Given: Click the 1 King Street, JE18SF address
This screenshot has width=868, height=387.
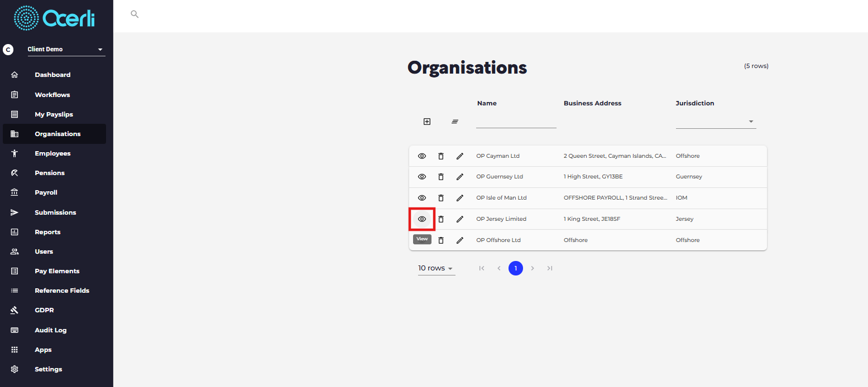Looking at the screenshot, I should pos(592,219).
